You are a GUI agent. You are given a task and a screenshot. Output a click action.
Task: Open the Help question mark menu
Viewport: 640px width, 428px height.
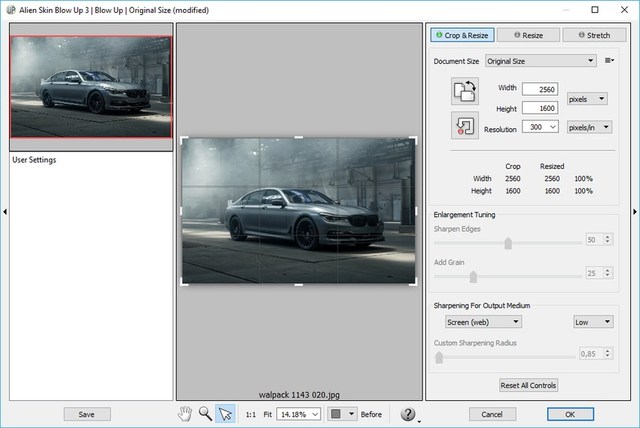pos(408,414)
